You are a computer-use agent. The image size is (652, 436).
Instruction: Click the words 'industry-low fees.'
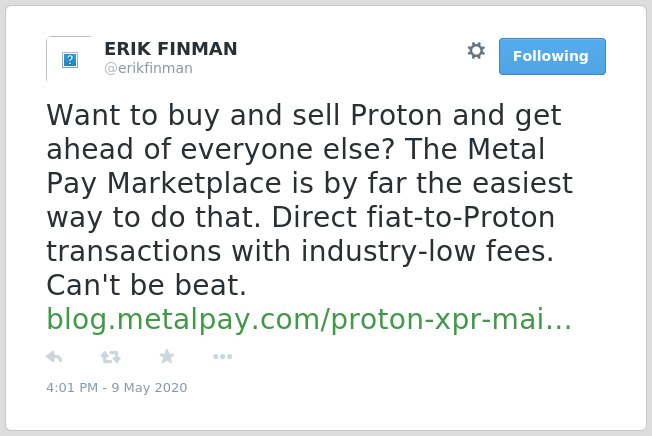point(427,252)
